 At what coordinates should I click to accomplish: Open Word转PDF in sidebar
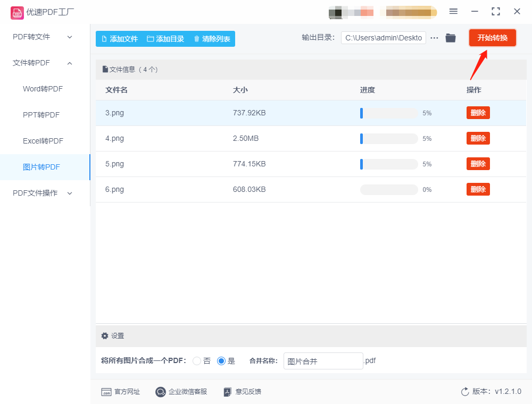pyautogui.click(x=43, y=89)
